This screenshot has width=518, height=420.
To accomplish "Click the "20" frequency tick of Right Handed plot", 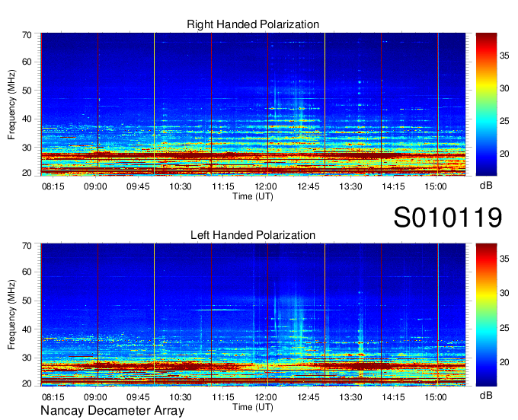I will [27, 173].
